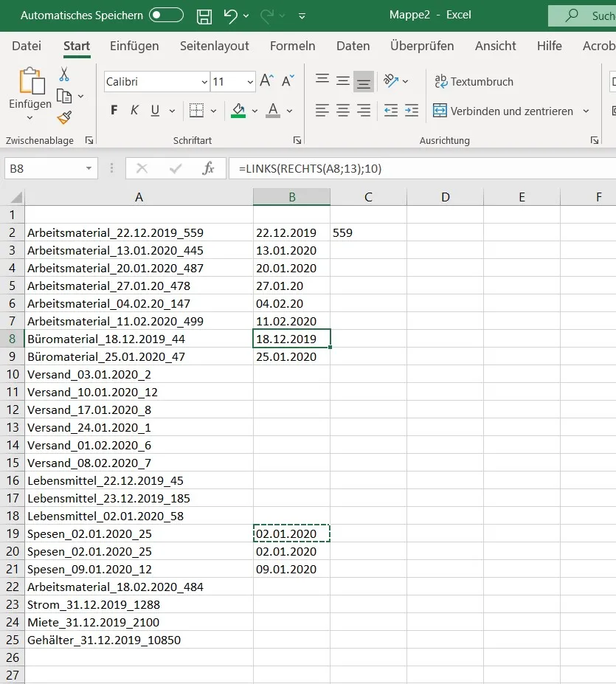
Task: Open the font size dropdown showing 11
Action: [250, 82]
